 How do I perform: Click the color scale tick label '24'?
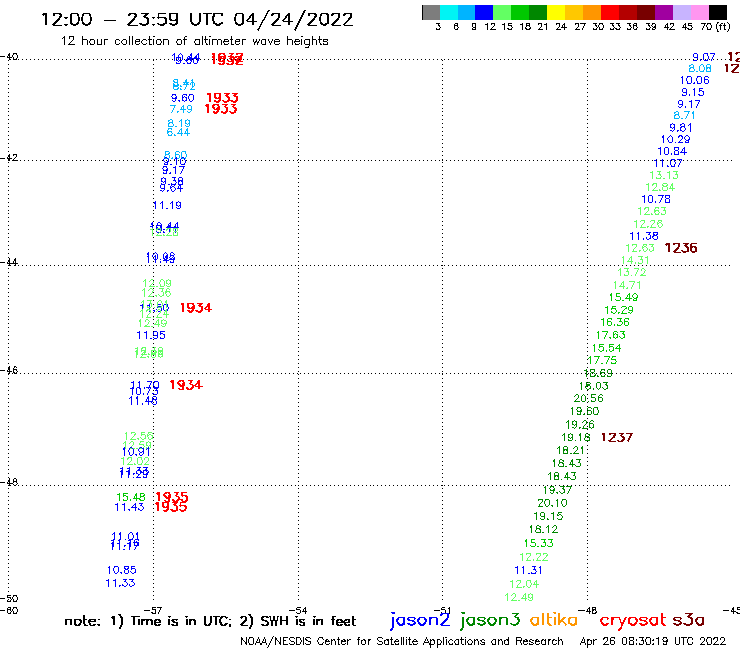[x=561, y=27]
